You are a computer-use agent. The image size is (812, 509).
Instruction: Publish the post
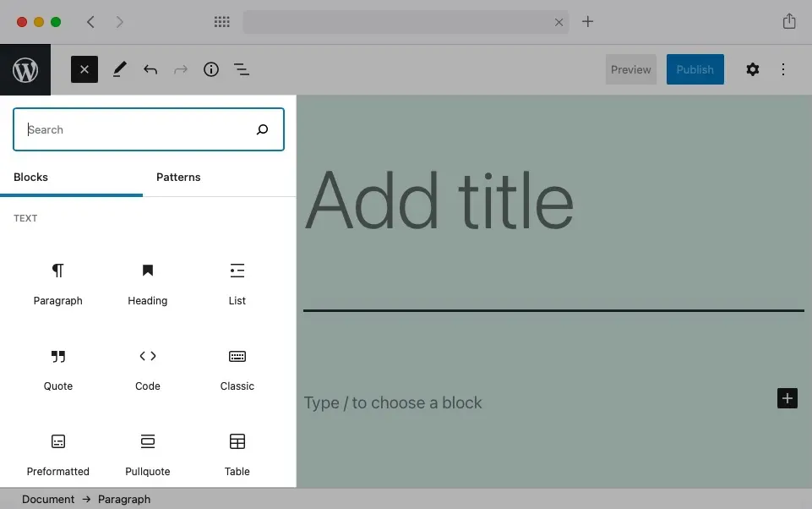pos(695,69)
